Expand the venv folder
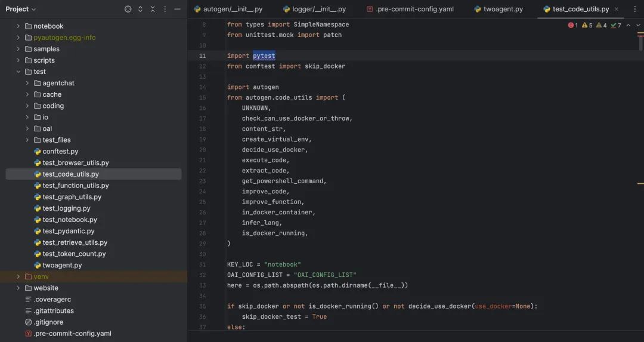644x342 pixels. click(18, 276)
